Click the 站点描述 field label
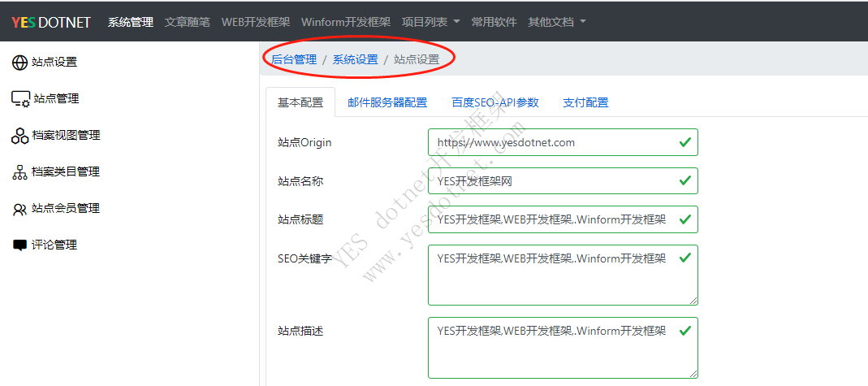The width and height of the screenshot is (868, 386). coord(300,332)
